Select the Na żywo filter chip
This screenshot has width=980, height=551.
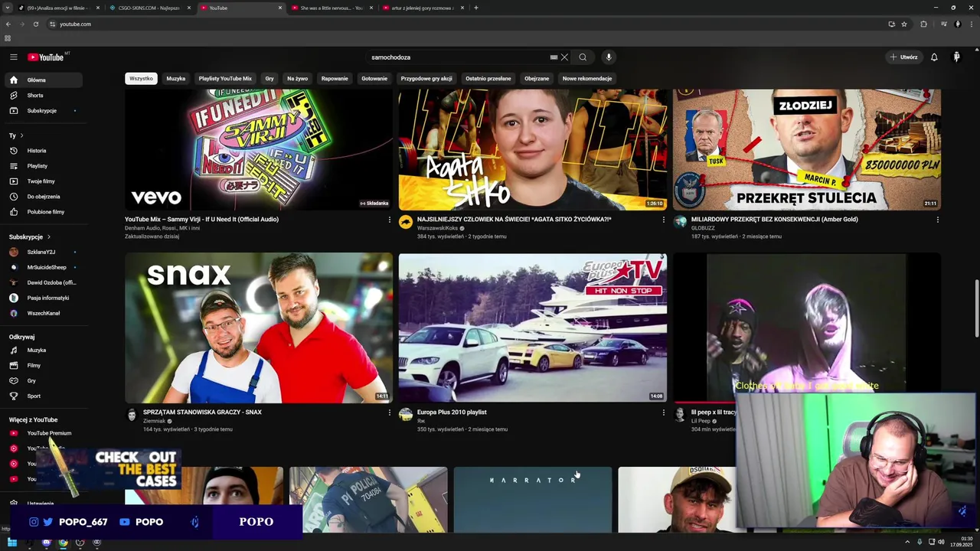[x=297, y=78]
